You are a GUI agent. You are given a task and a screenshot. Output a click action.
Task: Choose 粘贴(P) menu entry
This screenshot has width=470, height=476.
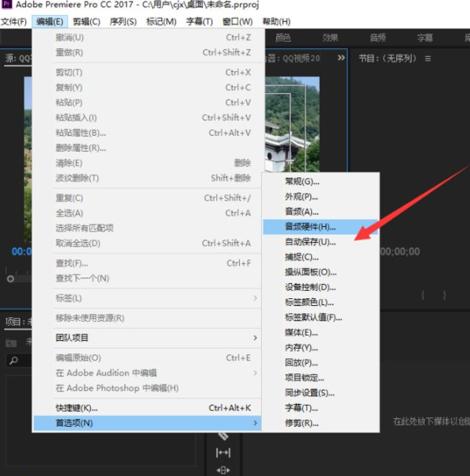click(x=147, y=103)
